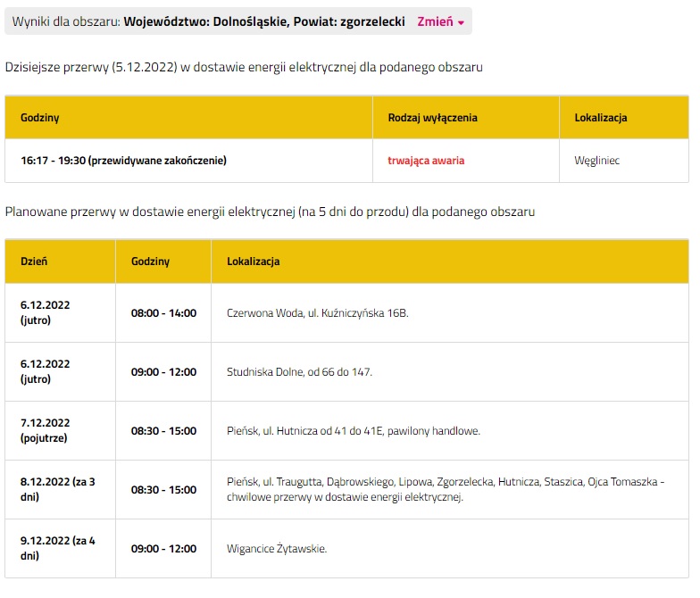Click the Województwo: Dolnośląskie, Powiat: zgorzelecki area text
The image size is (700, 598).
(x=263, y=21)
